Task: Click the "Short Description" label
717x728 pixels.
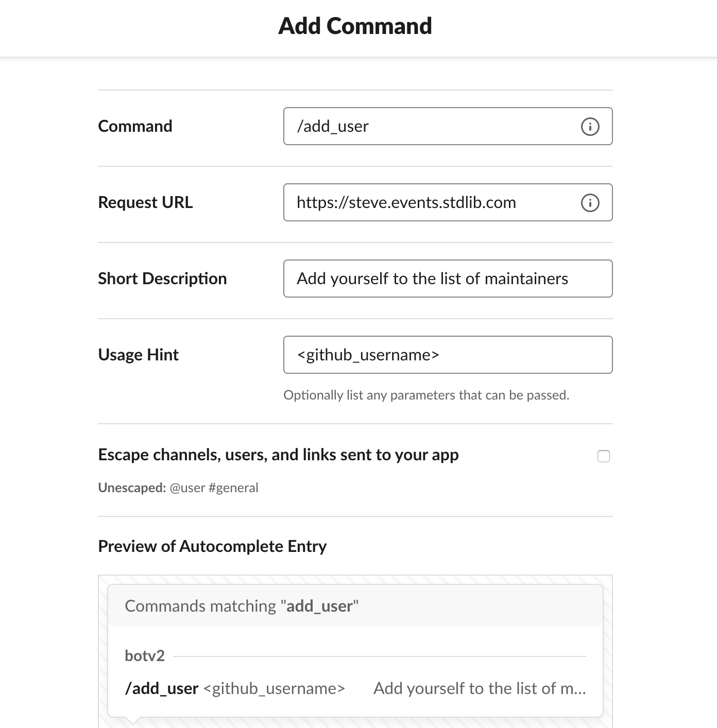Action: tap(162, 279)
